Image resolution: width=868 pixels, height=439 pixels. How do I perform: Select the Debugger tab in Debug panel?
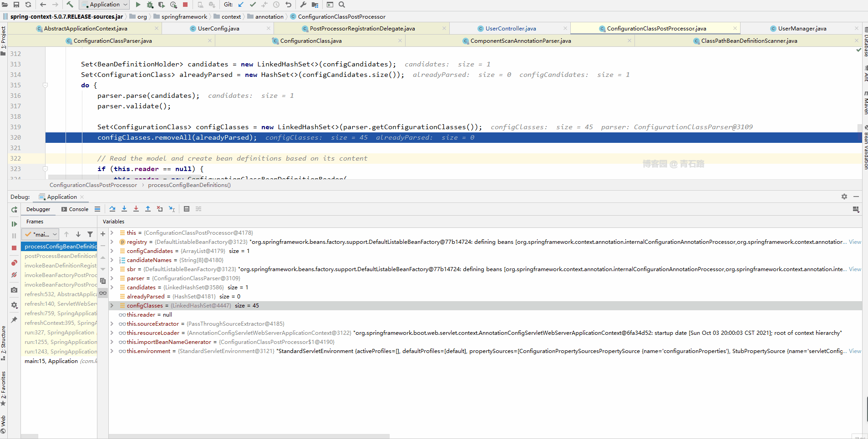(x=38, y=209)
